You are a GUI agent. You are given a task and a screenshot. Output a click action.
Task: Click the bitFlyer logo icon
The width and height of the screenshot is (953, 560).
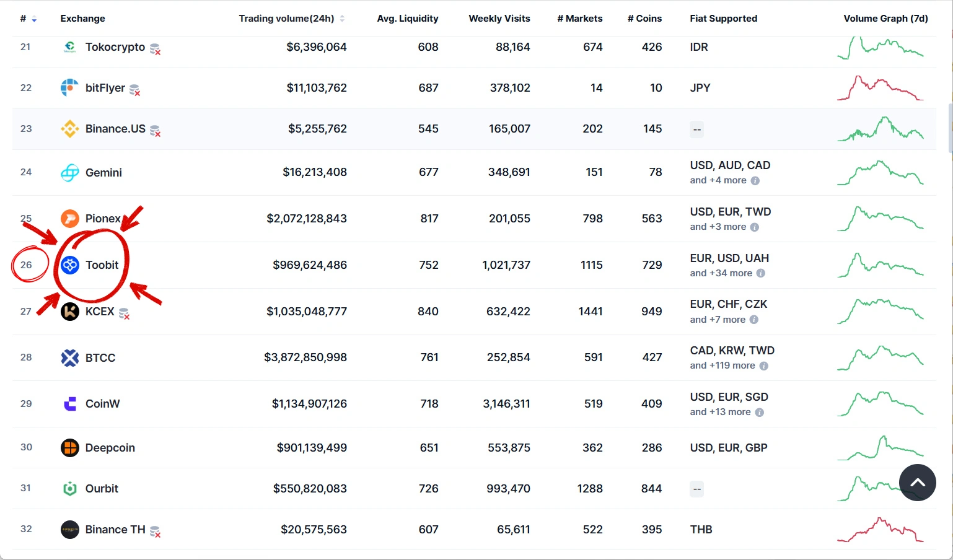(x=69, y=88)
